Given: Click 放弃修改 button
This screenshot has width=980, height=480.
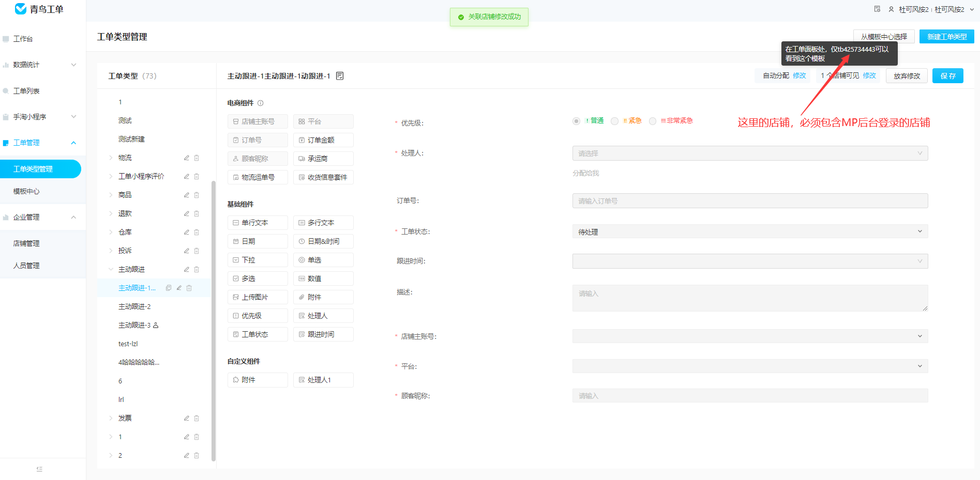Looking at the screenshot, I should 907,76.
